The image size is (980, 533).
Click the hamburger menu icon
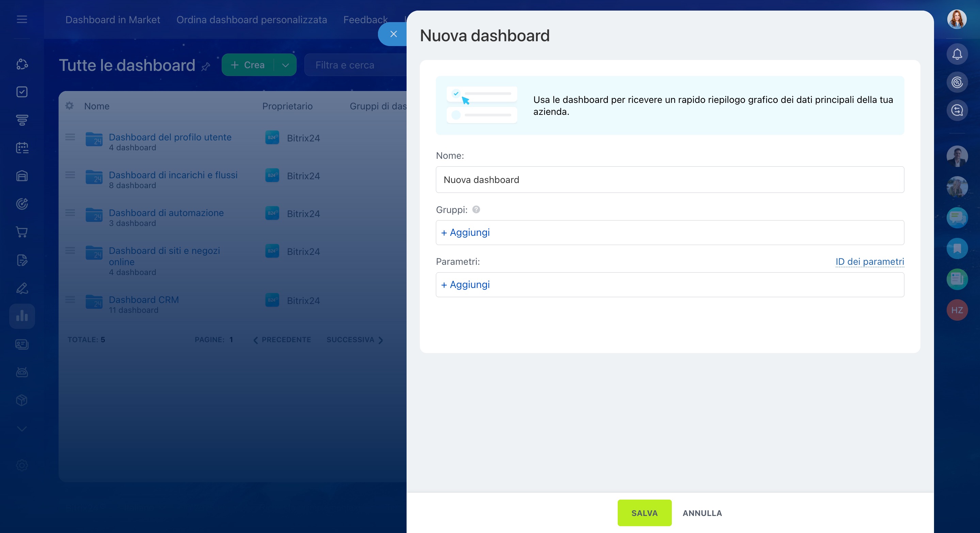[22, 19]
